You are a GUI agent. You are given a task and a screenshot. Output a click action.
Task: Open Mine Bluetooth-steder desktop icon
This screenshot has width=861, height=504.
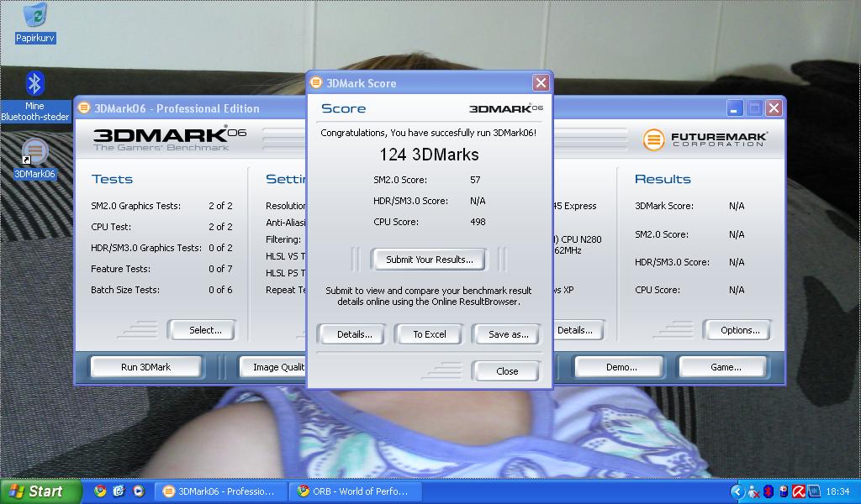click(35, 97)
